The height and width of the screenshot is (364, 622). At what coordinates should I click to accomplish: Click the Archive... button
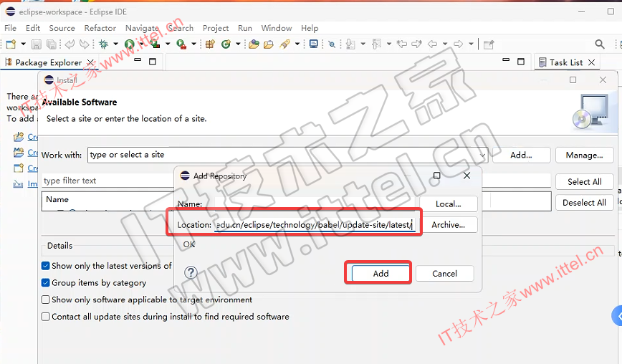(449, 225)
